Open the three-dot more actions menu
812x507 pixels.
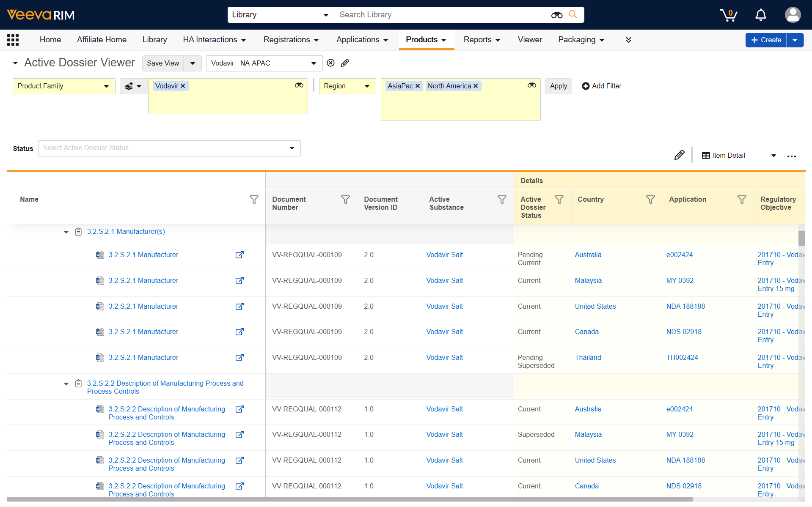792,156
